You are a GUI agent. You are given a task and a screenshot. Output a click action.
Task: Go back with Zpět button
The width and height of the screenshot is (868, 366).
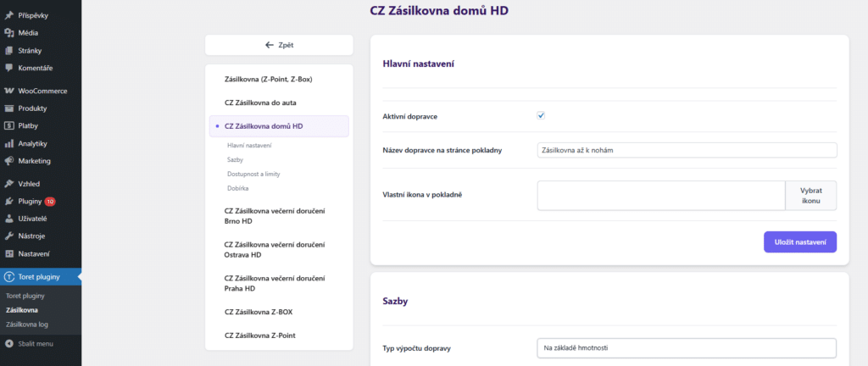(279, 46)
